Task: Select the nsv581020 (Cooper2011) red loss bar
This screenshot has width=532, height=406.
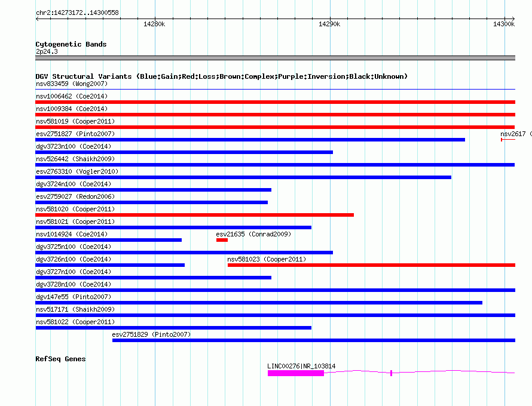Action: tap(194, 215)
